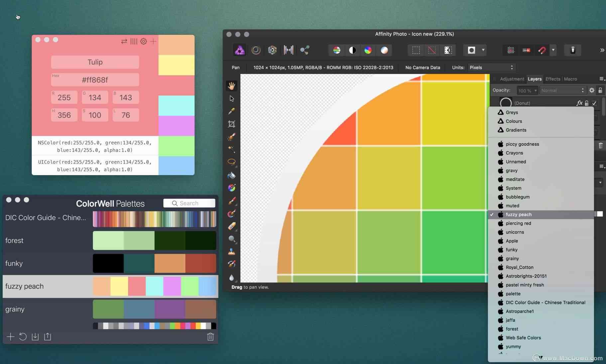
Task: Switch to the Macro tab
Action: pos(570,79)
